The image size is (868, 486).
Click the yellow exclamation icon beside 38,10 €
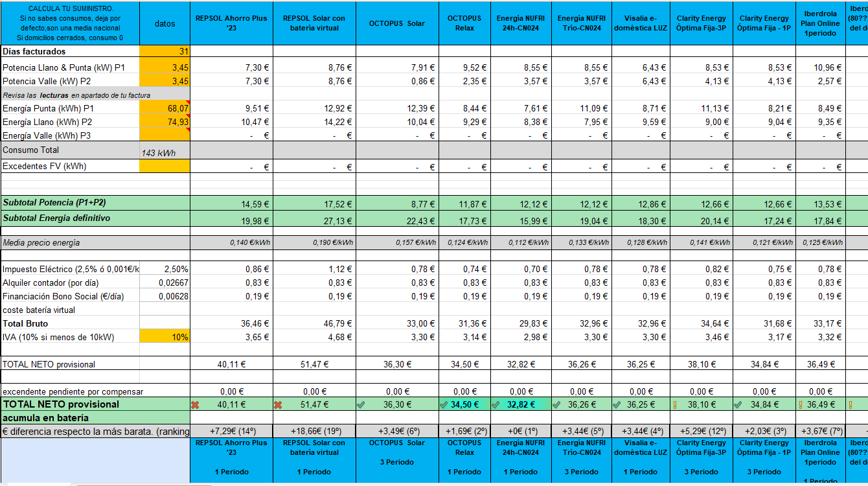tap(675, 404)
